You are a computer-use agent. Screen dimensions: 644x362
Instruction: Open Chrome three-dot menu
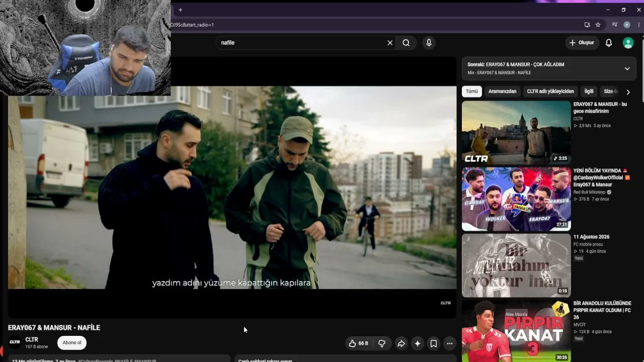(638, 25)
